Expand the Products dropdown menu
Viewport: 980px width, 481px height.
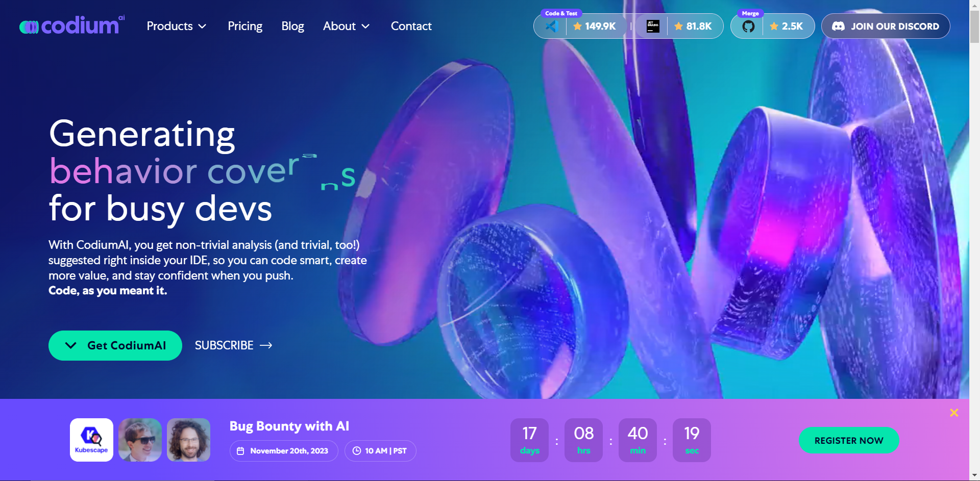[x=177, y=26]
